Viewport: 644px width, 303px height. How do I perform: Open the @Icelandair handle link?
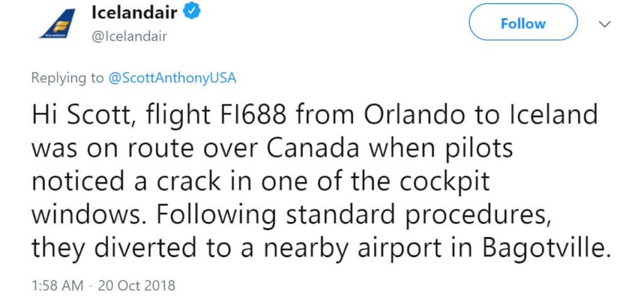[129, 36]
